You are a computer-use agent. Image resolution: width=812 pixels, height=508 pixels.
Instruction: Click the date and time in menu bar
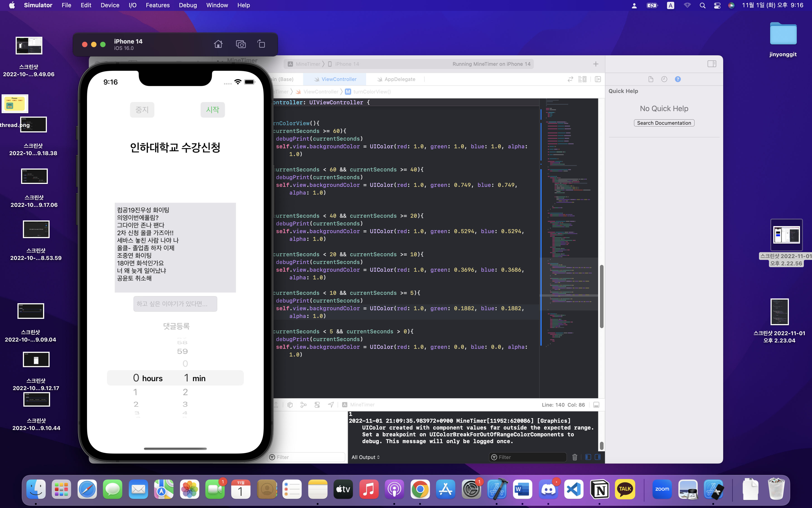click(x=772, y=5)
